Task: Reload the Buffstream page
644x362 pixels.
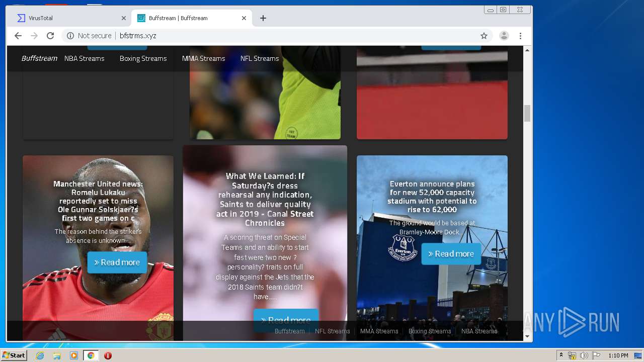Action: tap(50, 36)
